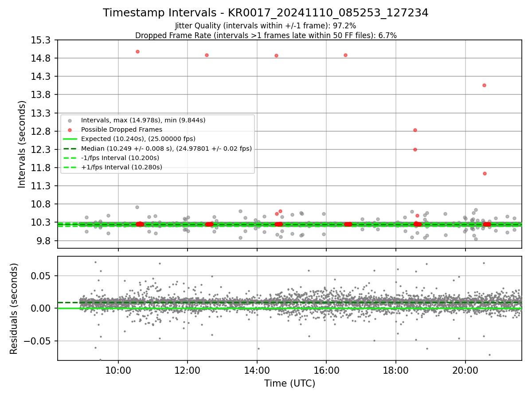The image size is (532, 399).
Task: Click the red point near 14.05 s at 20:30
Action: pos(484,85)
